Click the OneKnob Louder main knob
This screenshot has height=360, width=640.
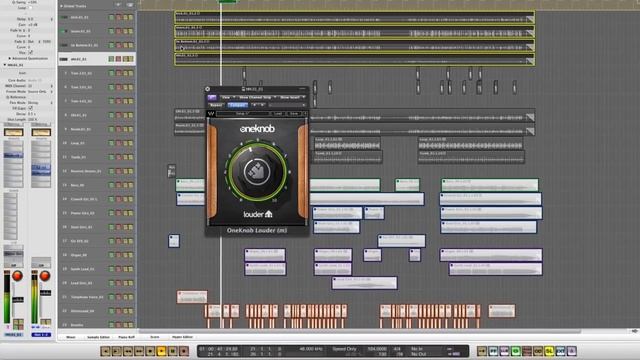257,171
